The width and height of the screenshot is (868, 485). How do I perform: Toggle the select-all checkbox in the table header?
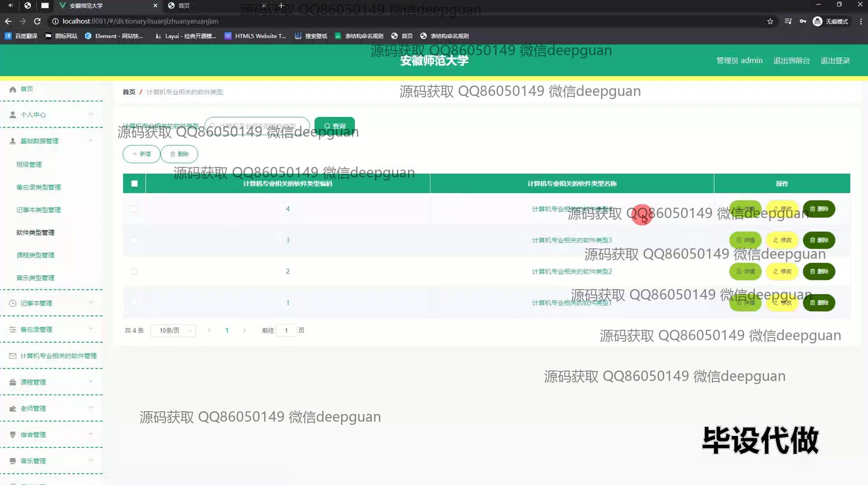coord(134,184)
